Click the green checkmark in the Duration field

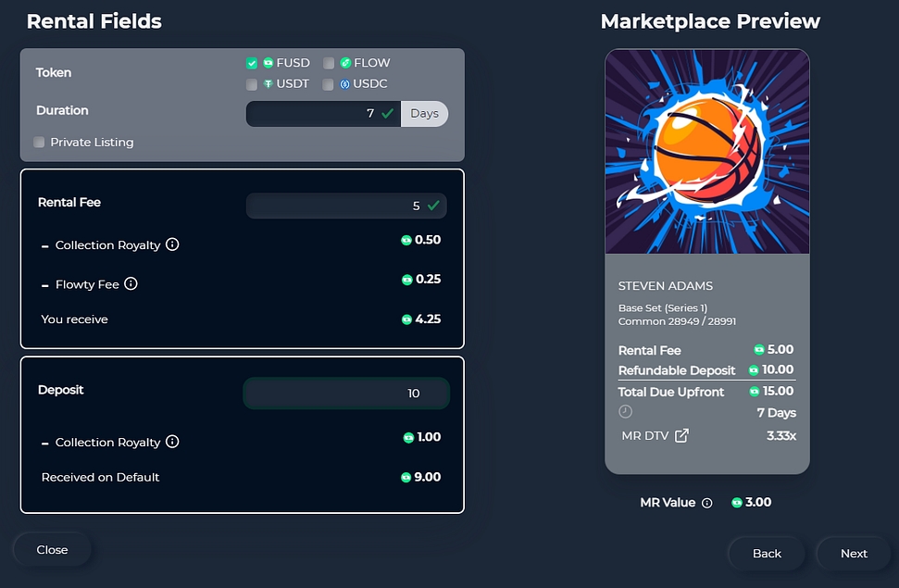(387, 114)
